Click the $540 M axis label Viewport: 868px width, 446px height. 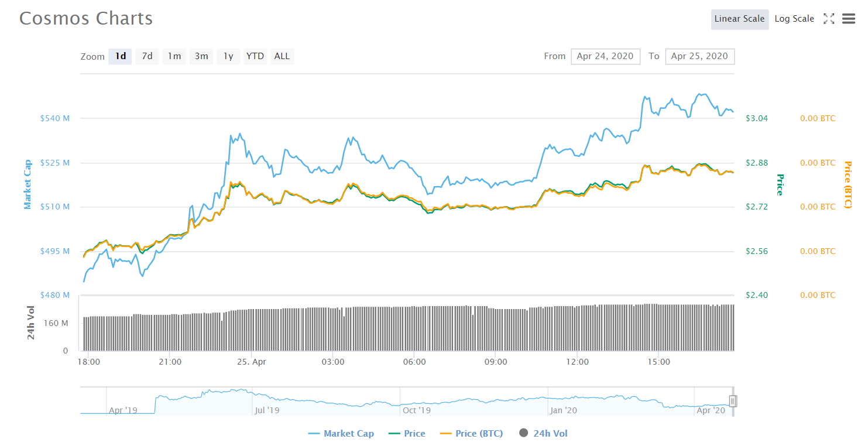(x=55, y=118)
